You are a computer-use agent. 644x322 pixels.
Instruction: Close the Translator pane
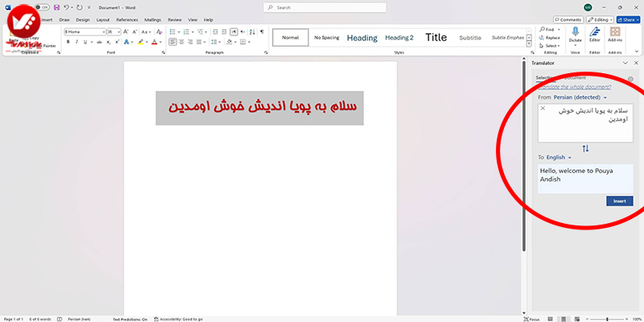click(x=636, y=63)
